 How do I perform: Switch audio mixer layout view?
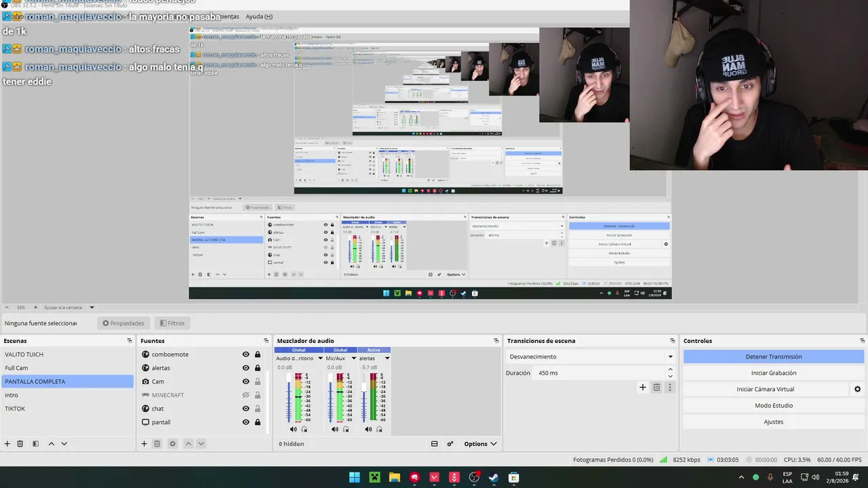434,444
